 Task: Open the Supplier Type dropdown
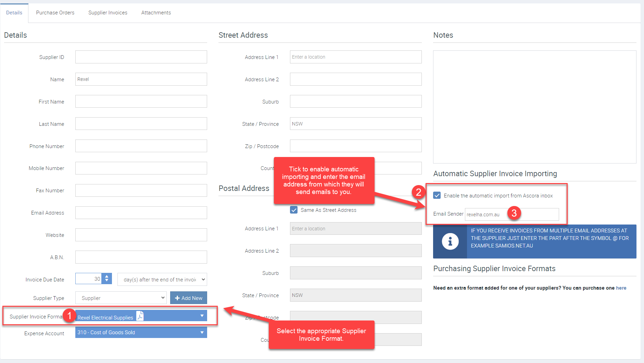tap(121, 298)
